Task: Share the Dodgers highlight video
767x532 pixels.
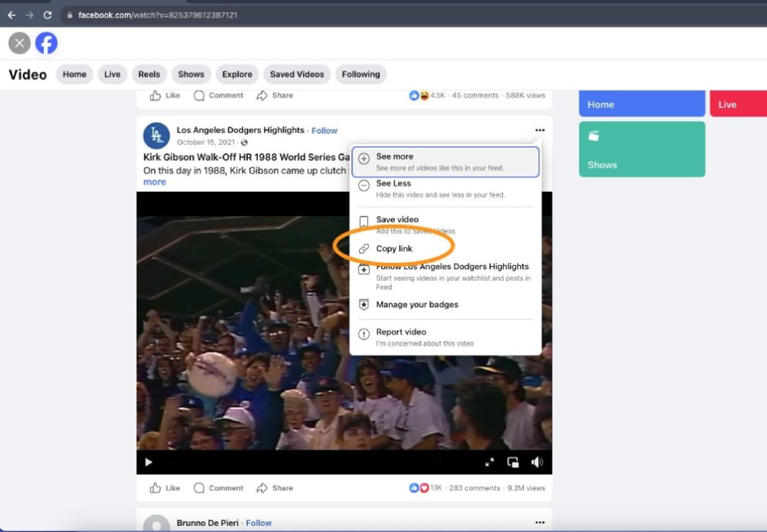Action: (x=275, y=487)
